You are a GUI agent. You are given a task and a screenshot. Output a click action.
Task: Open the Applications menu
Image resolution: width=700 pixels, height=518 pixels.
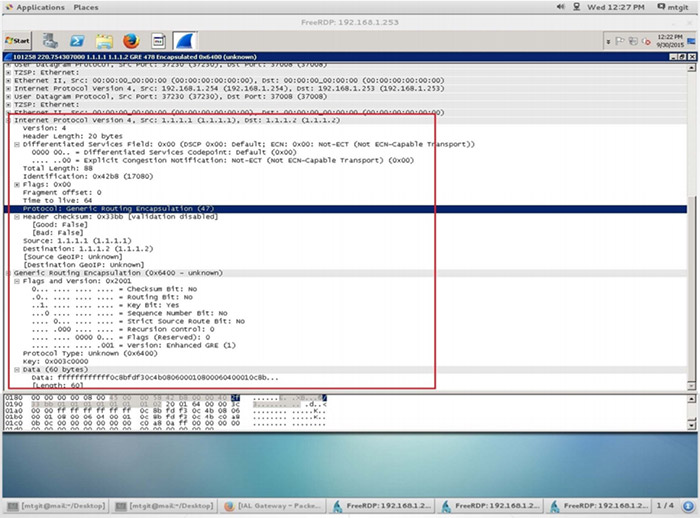[x=36, y=7]
